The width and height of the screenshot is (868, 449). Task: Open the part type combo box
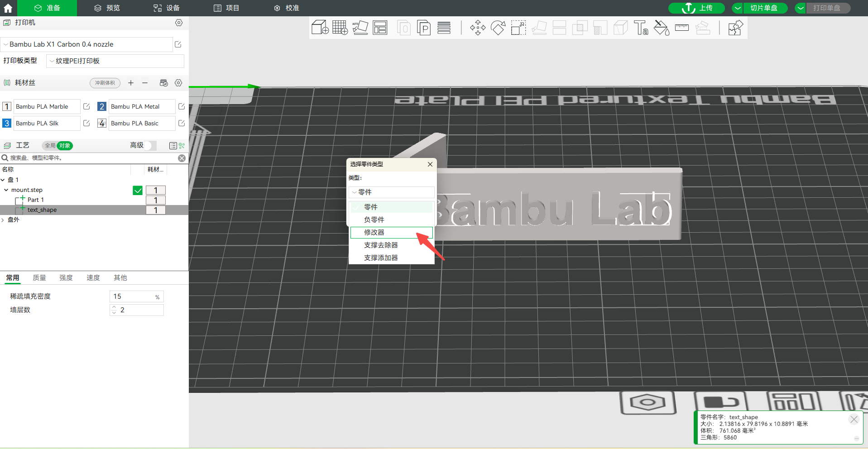[x=392, y=192]
